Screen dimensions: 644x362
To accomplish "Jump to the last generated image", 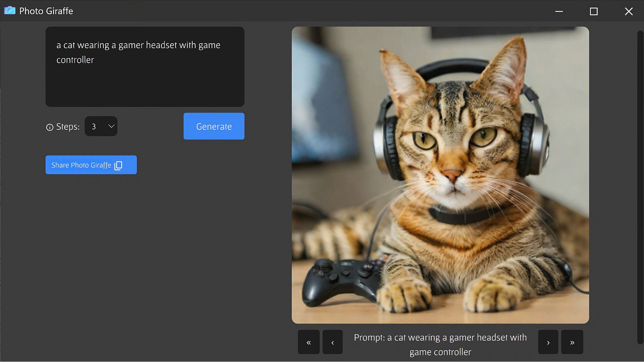I will pos(572,342).
